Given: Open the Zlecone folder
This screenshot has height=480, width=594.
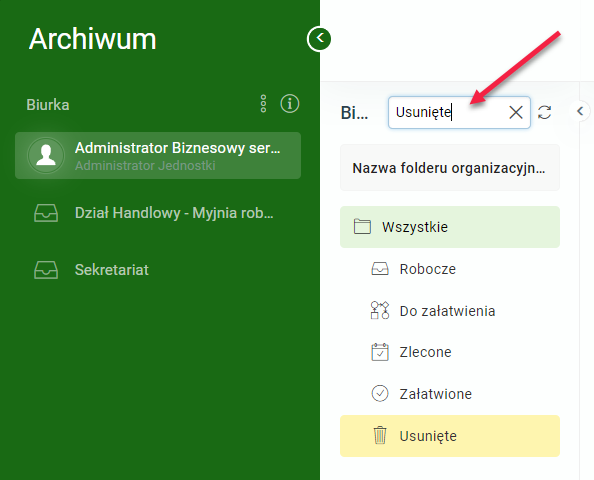Looking at the screenshot, I should pyautogui.click(x=450, y=352).
